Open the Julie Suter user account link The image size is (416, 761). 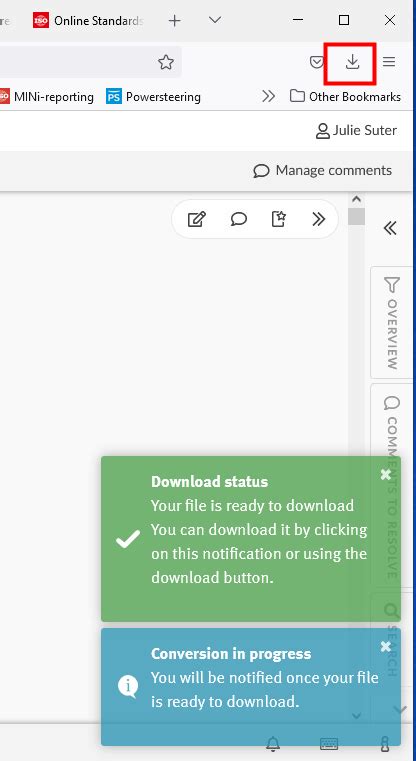pyautogui.click(x=356, y=131)
